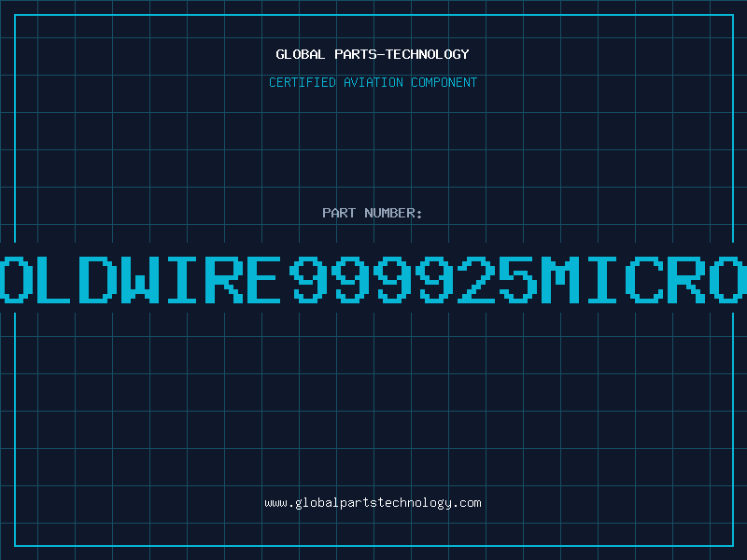Click the digit 2 in the part number
Image resolution: width=747 pixels, height=560 pixels.
point(476,279)
